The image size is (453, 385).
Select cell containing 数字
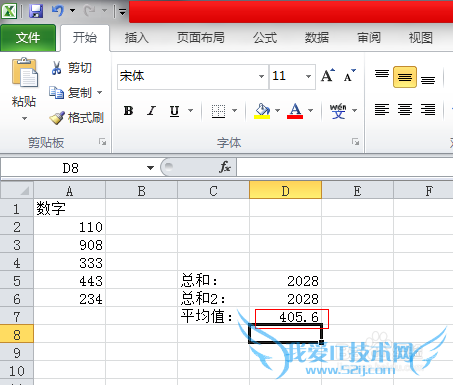click(x=69, y=208)
